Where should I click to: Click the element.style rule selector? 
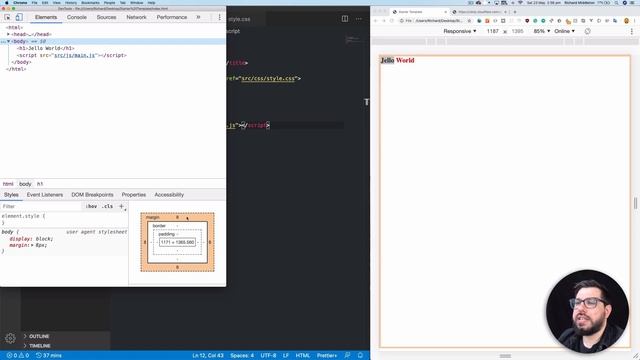click(21, 216)
